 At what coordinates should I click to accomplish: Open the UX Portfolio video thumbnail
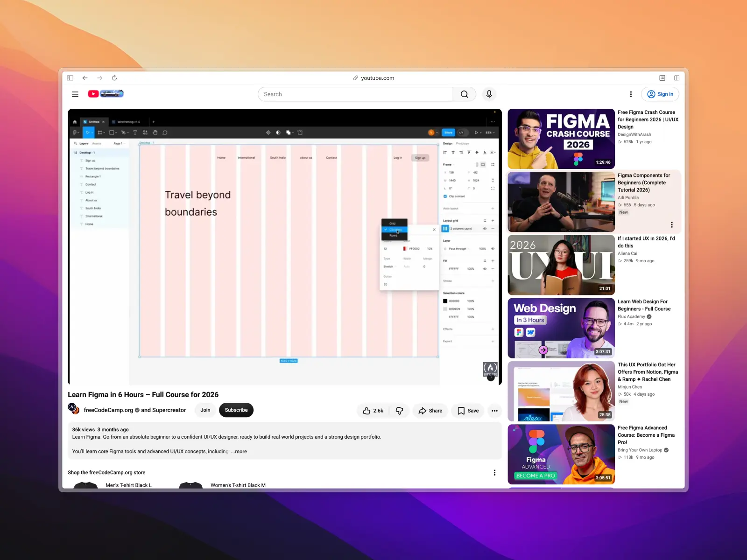[x=561, y=391]
